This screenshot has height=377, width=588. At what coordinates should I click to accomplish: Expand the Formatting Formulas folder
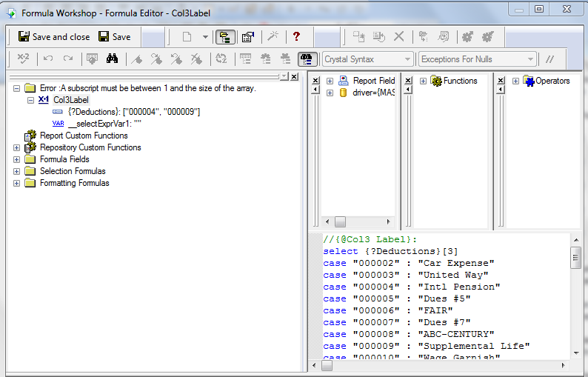coord(16,184)
